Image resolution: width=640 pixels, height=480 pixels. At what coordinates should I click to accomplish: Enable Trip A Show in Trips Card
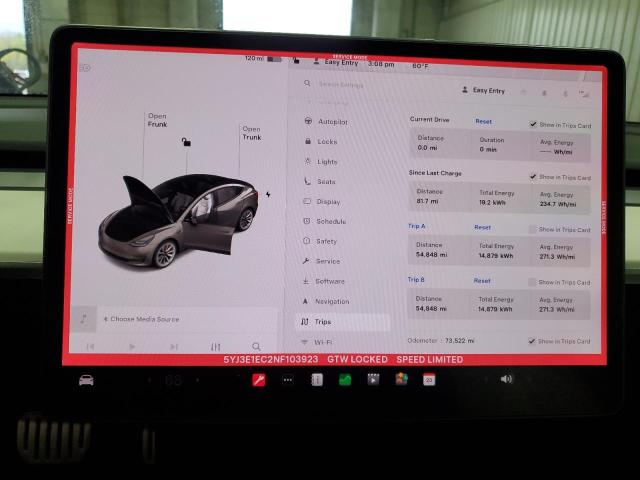click(533, 230)
